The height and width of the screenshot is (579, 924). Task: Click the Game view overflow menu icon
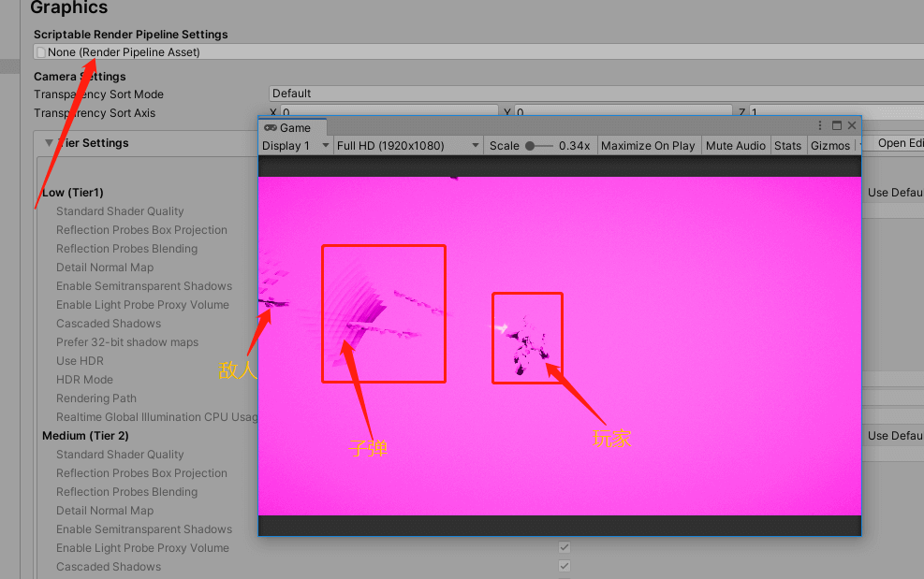pyautogui.click(x=819, y=124)
